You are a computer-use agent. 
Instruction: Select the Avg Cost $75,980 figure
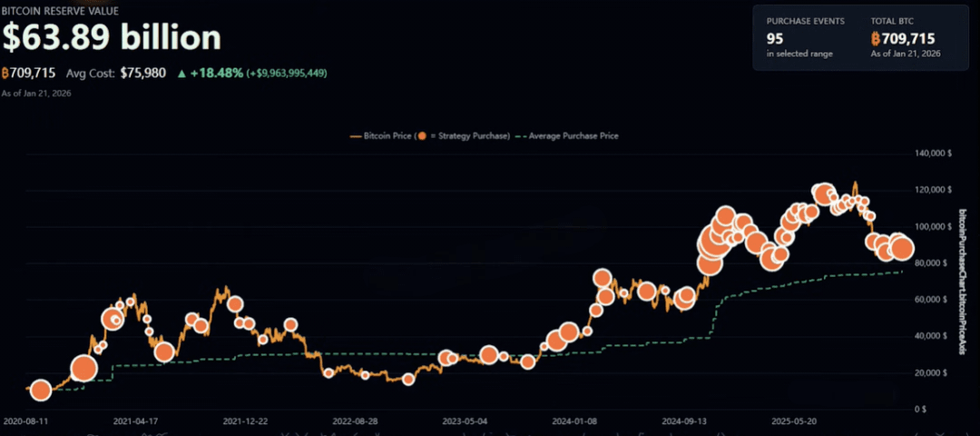(x=143, y=73)
